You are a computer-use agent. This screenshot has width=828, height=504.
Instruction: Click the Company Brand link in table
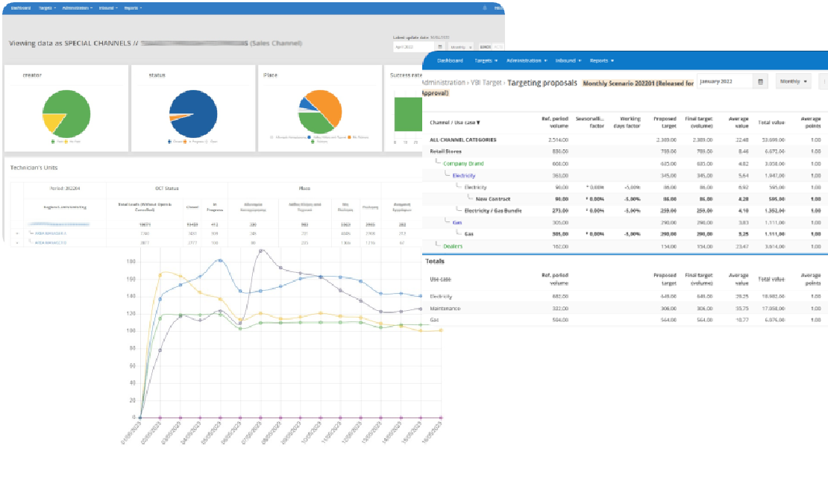(x=463, y=163)
